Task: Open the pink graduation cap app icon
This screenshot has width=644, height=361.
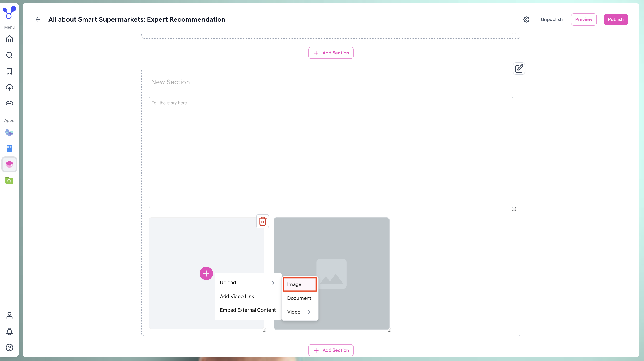Action: pos(9,164)
